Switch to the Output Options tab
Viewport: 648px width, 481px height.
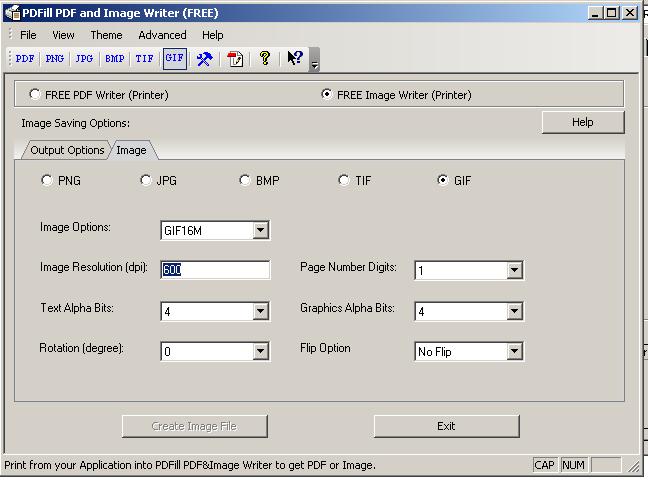[67, 150]
